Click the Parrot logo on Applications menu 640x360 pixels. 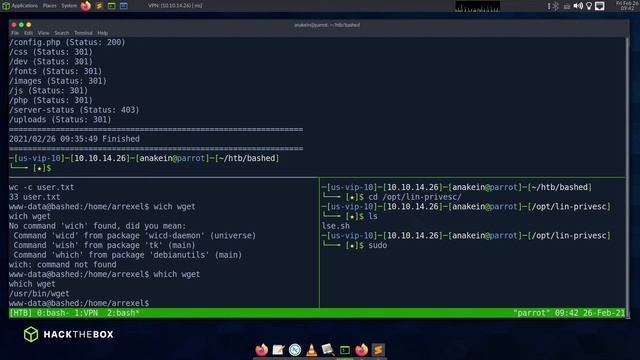coord(6,6)
